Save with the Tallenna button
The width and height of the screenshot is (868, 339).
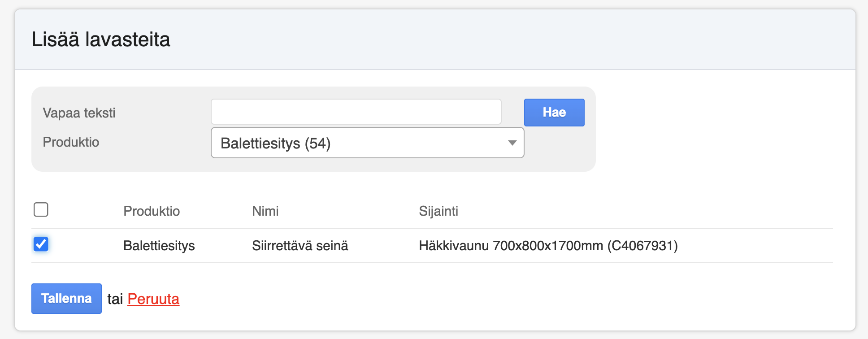point(66,299)
